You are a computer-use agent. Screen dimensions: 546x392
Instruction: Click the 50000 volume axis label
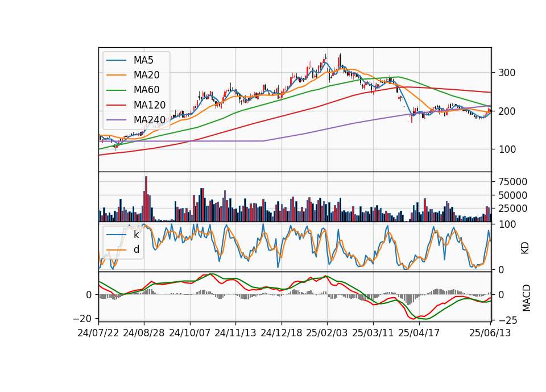pyautogui.click(x=512, y=195)
